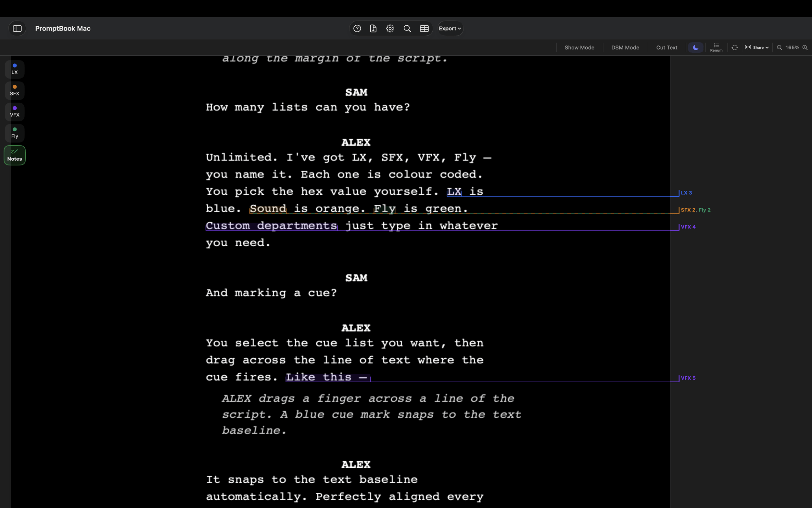Select the Fly cue list
This screenshot has height=508, width=812.
(14, 133)
